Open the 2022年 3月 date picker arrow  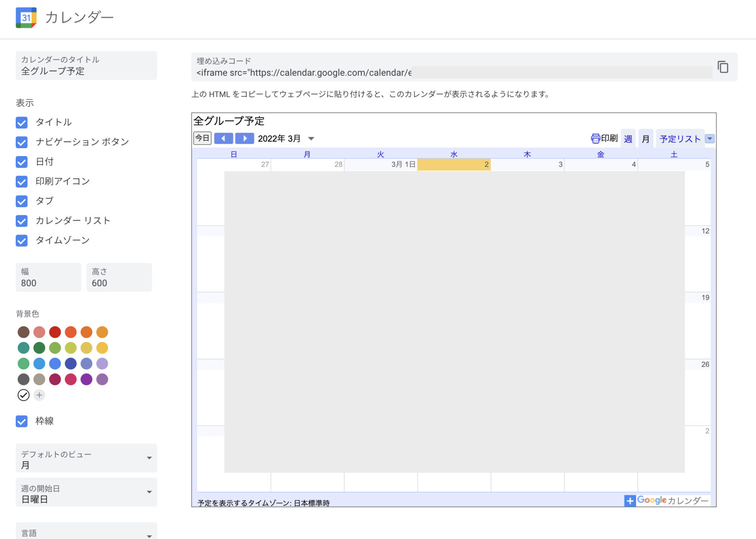[x=311, y=139]
